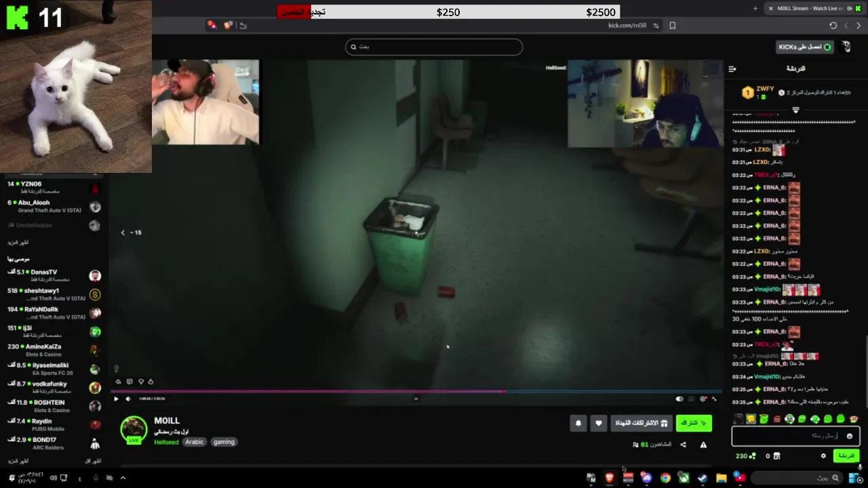Open AmineKaiZa Slots & Casino channel
The height and width of the screenshot is (488, 868).
pyautogui.click(x=54, y=350)
